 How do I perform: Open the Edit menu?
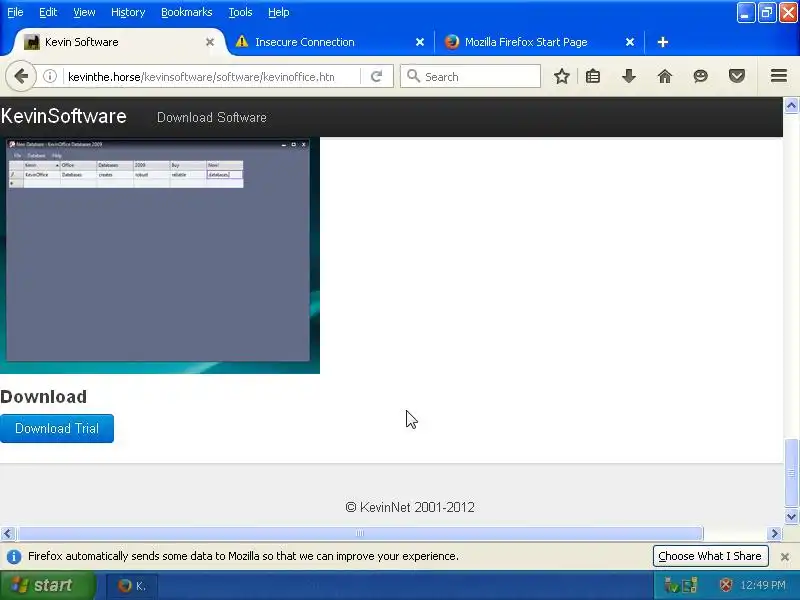tap(48, 12)
